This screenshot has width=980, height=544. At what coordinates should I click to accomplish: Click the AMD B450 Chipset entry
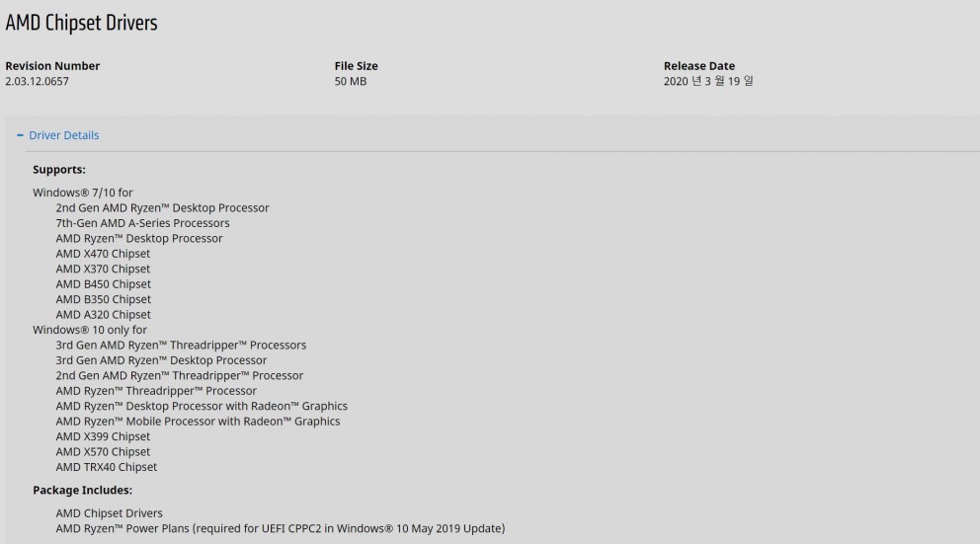pyautogui.click(x=103, y=284)
